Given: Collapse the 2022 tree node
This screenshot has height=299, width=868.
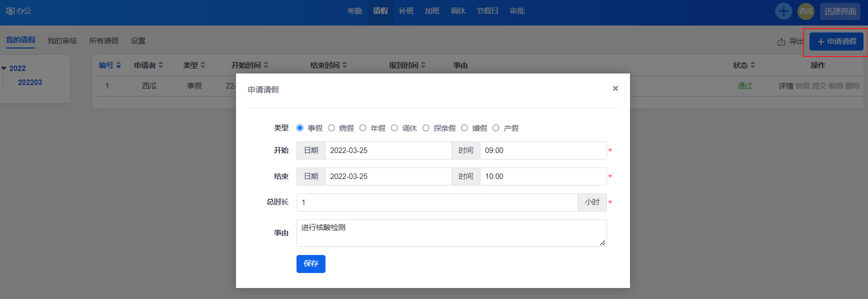Looking at the screenshot, I should pos(4,68).
